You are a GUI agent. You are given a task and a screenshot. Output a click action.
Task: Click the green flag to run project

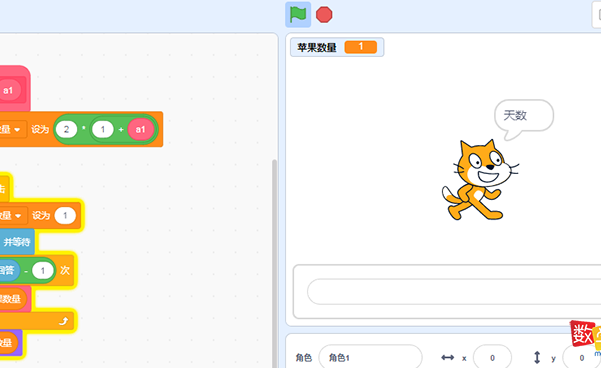pos(298,15)
